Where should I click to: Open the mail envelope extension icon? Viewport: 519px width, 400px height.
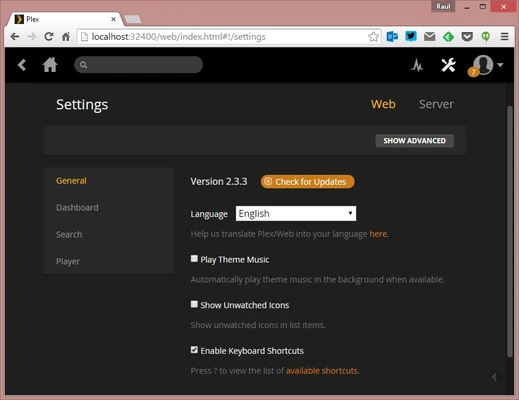(430, 37)
